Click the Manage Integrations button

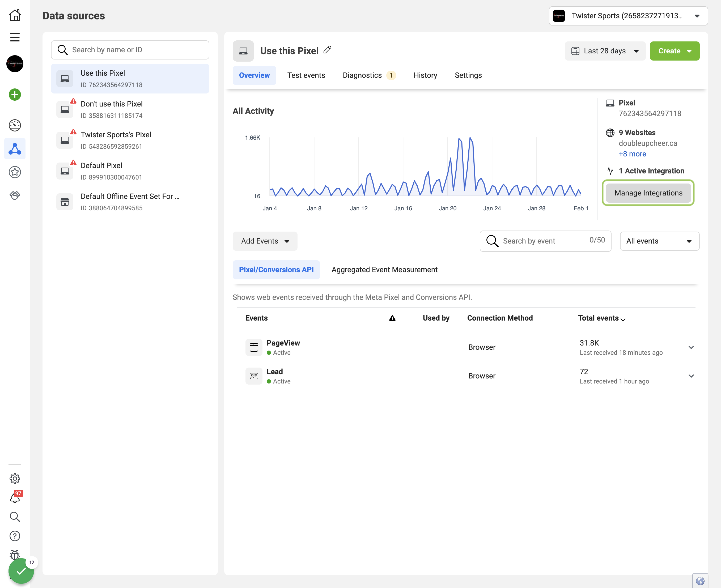click(648, 193)
